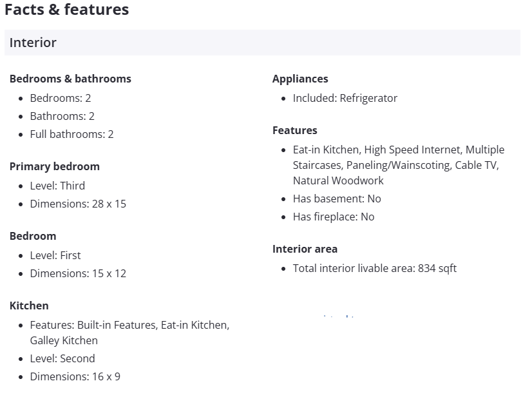Click the Kitchen subheading
The image size is (532, 399).
[x=29, y=306]
